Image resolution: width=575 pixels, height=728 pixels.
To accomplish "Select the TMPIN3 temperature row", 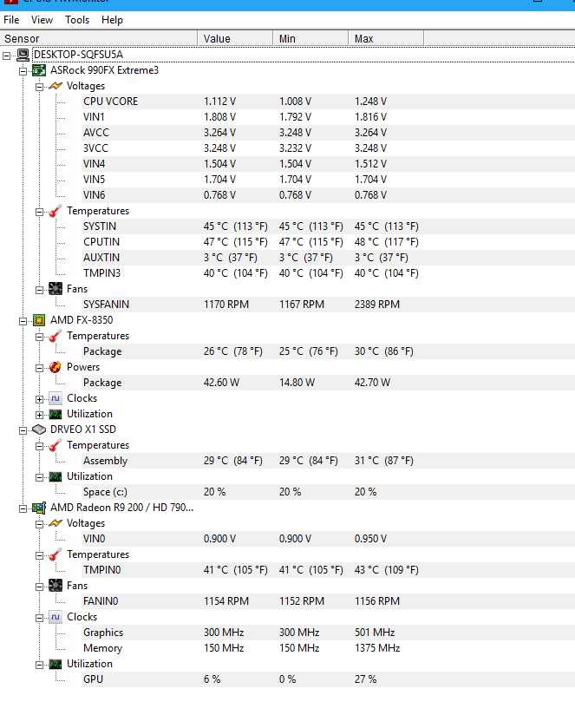I will tap(328, 273).
